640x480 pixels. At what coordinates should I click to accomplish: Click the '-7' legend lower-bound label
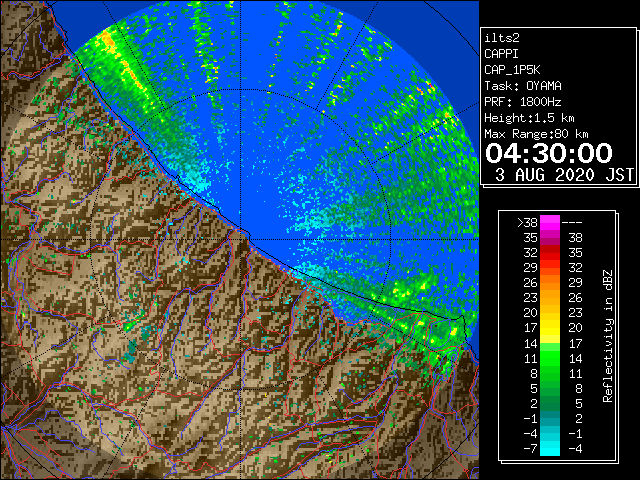pyautogui.click(x=530, y=449)
